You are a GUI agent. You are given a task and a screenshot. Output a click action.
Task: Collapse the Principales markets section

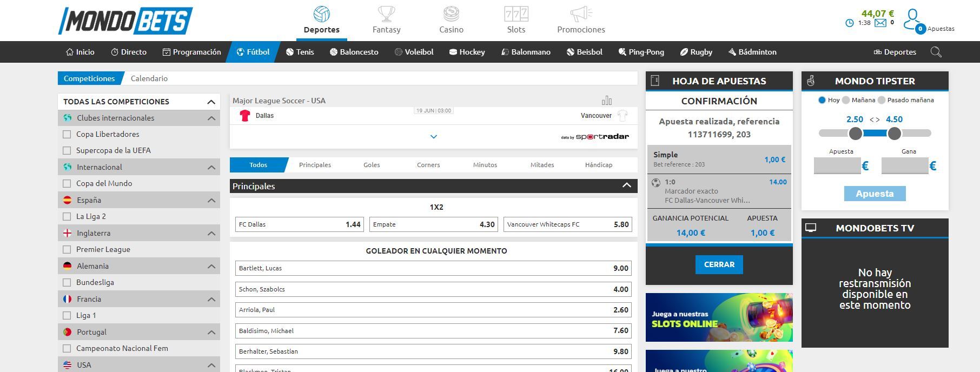626,185
